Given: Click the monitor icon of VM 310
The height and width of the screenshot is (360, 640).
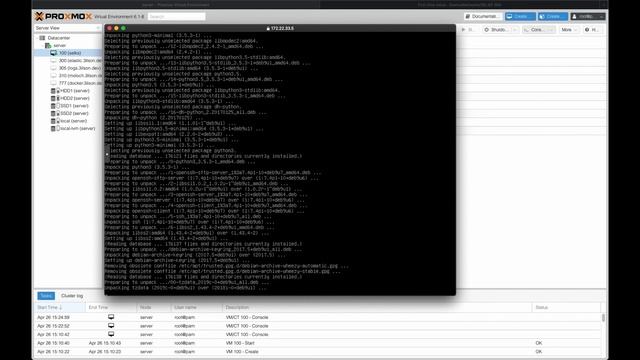Looking at the screenshot, I should coord(53,76).
